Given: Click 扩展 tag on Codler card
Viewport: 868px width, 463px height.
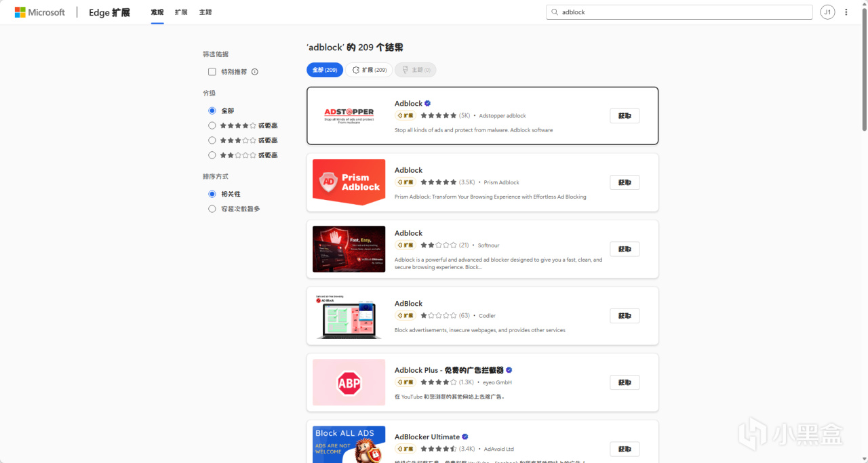Looking at the screenshot, I should coord(406,316).
